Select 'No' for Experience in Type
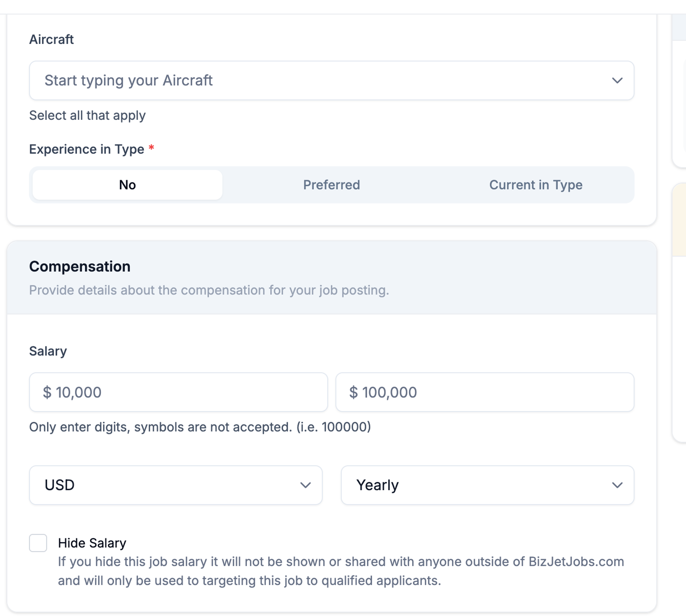Viewport: 686px width, 616px height. tap(128, 185)
